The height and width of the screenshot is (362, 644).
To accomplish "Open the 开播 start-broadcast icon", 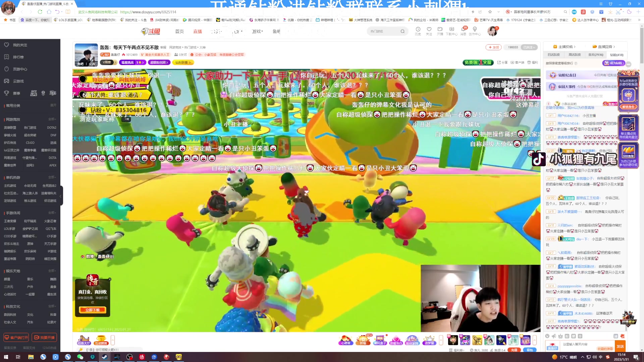I will coord(440,31).
